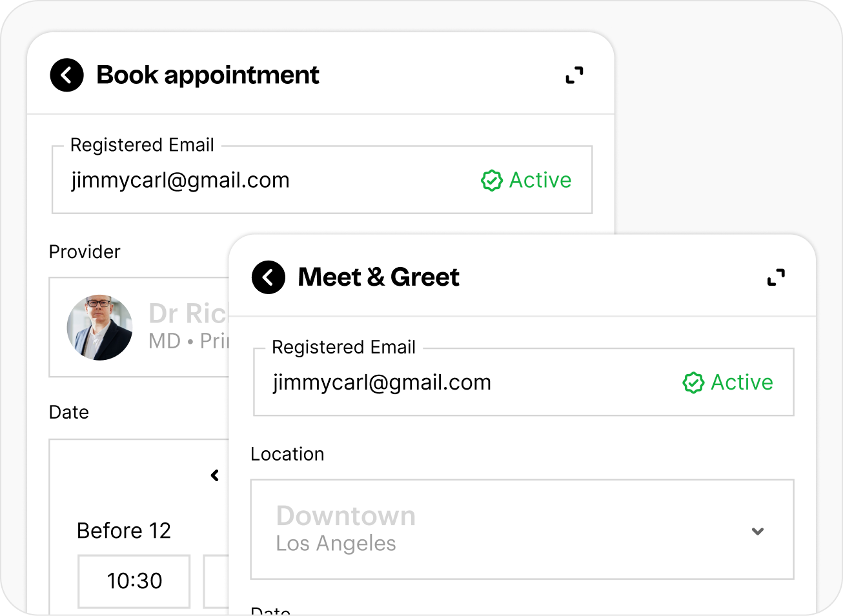Expand the Meet & Greet panel to fullscreen
This screenshot has height=616, width=843.
[x=776, y=277]
